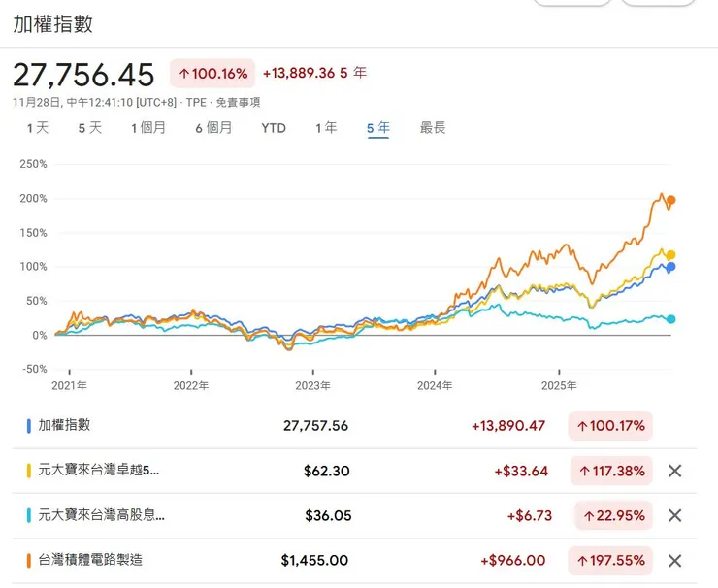
Task: Click the orange endpoint dot on the chart
Action: pos(670,200)
